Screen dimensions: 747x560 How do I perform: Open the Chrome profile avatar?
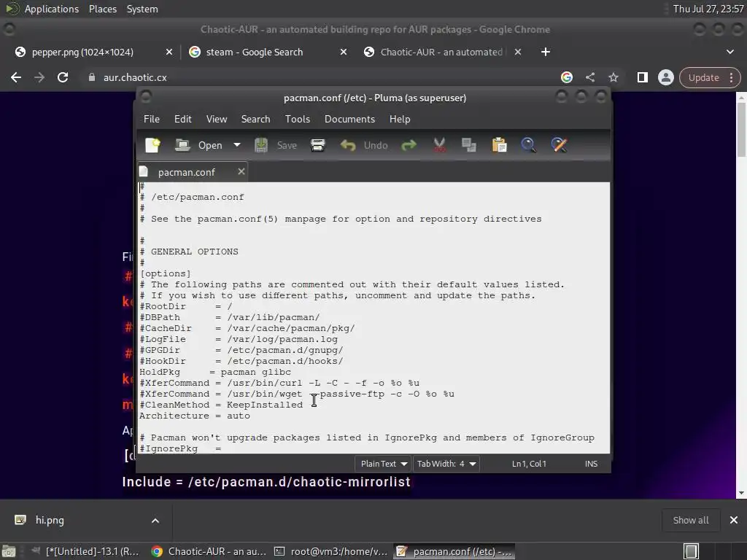point(665,77)
